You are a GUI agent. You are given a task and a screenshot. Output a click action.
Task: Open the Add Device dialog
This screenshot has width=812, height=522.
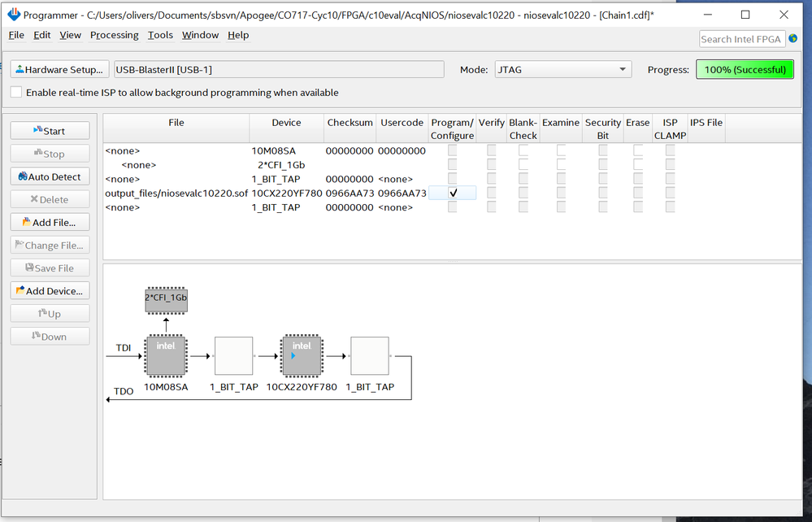[50, 290]
